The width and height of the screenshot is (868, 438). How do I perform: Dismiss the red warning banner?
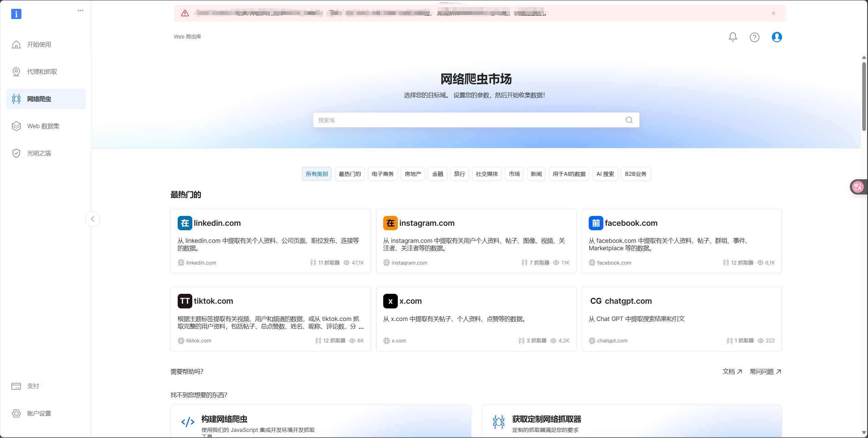(x=774, y=13)
